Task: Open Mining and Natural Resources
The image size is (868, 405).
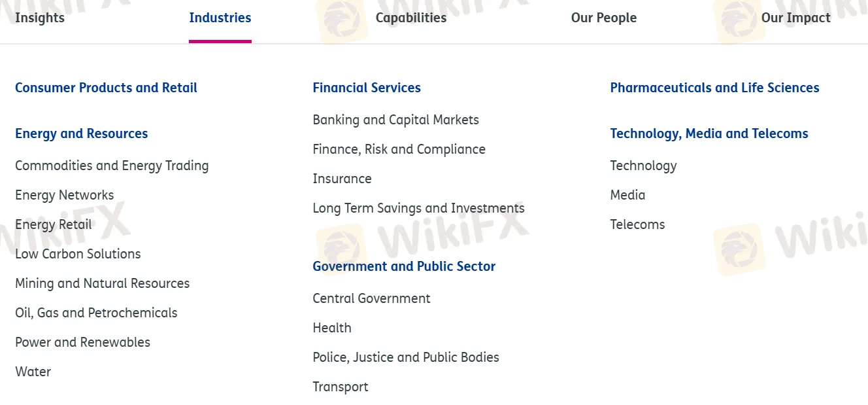Action: click(x=102, y=283)
